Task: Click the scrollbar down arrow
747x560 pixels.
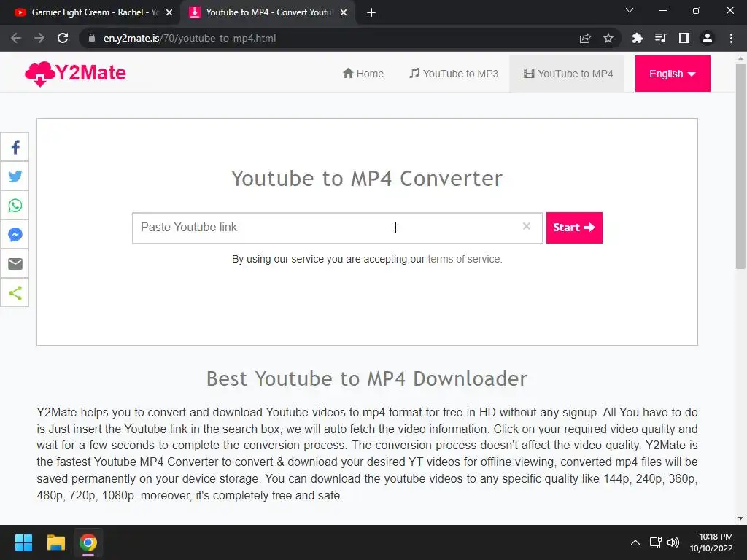Action: [740, 518]
